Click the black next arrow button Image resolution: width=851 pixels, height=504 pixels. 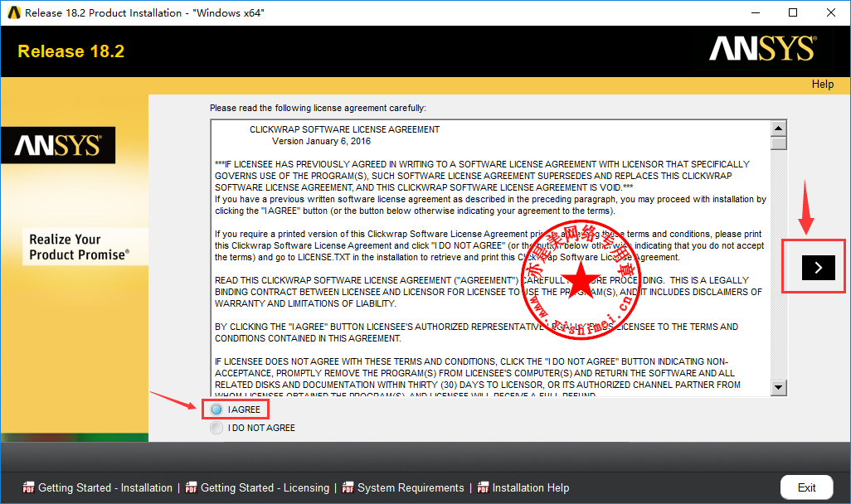click(x=819, y=268)
